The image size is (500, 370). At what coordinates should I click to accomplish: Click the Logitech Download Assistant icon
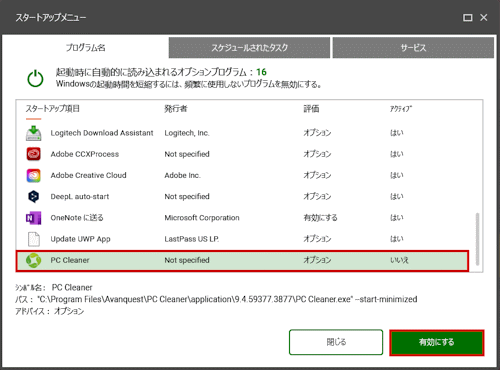point(33,133)
